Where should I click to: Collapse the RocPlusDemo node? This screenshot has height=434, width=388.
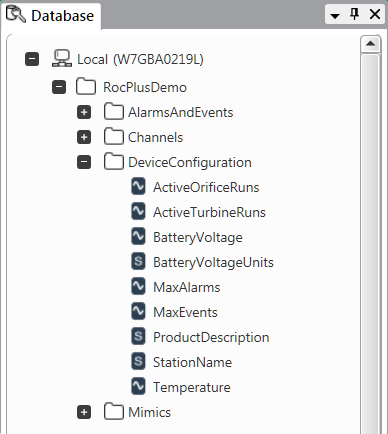[59, 87]
